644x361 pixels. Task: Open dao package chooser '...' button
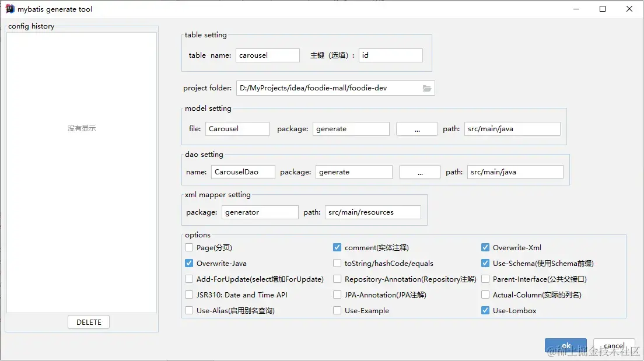pos(420,172)
